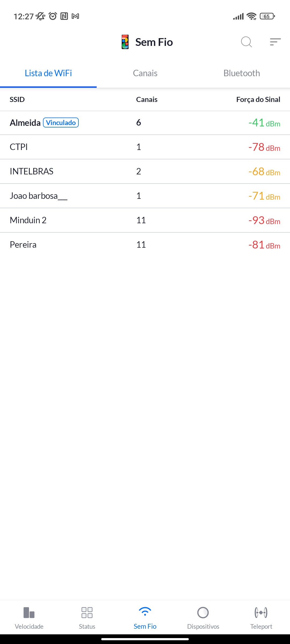Open the Dispositivos circle icon
Image resolution: width=290 pixels, height=644 pixels.
[203, 613]
